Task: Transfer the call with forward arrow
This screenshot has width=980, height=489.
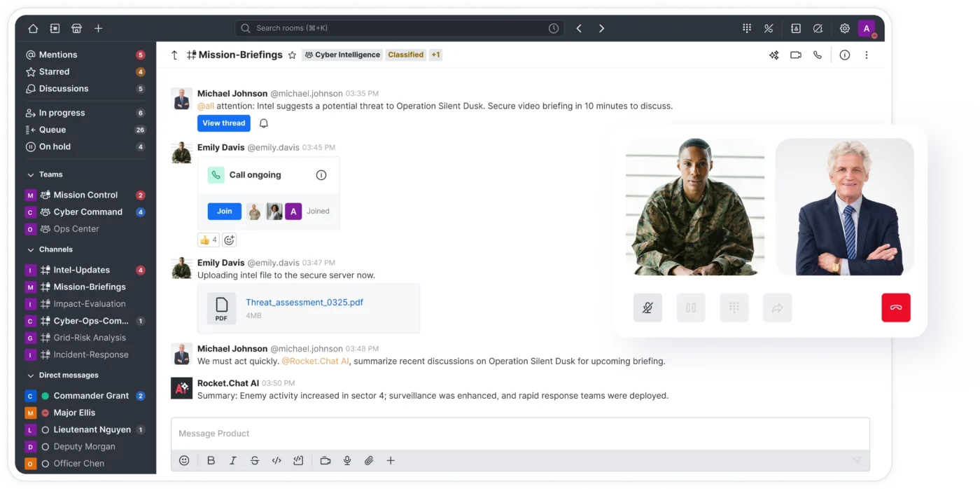Action: (777, 308)
